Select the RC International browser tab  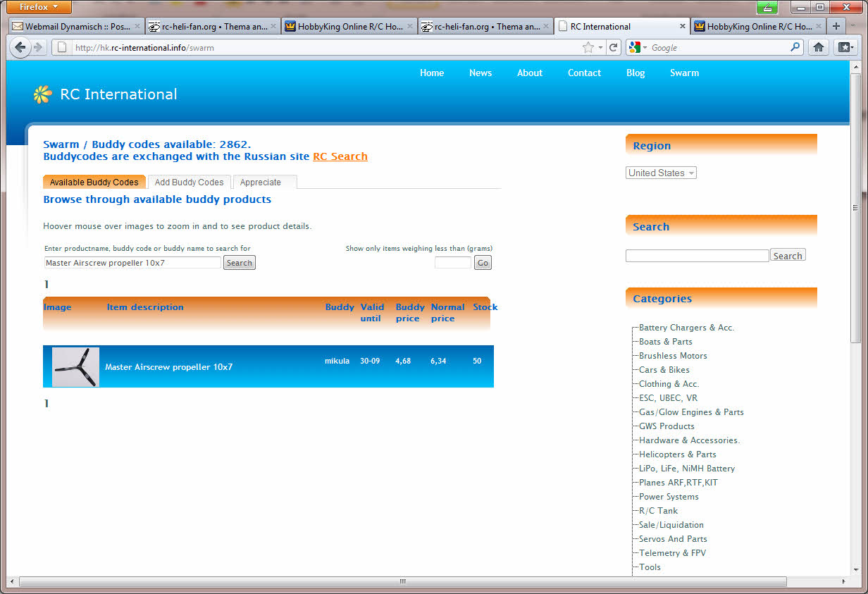click(x=622, y=26)
